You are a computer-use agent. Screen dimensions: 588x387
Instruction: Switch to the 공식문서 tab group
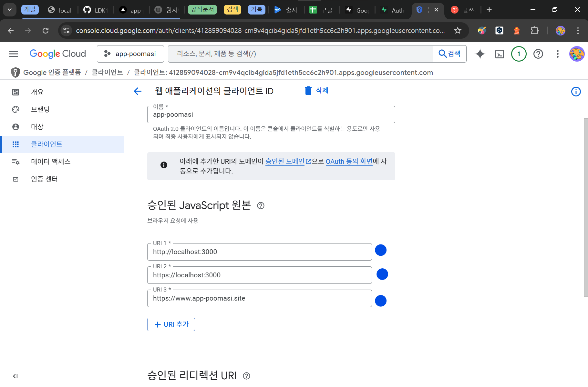(202, 9)
